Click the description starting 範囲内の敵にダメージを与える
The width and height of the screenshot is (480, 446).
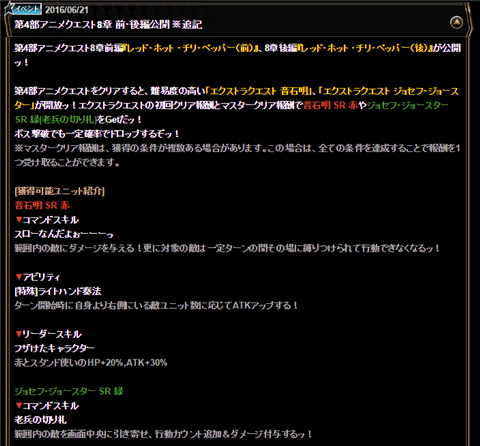(227, 248)
